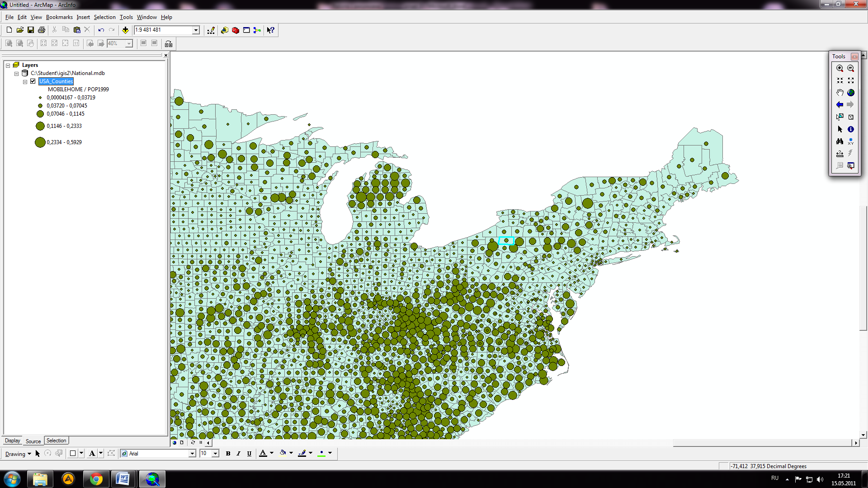Open the Go To XY tool
868x488 pixels.
(851, 141)
